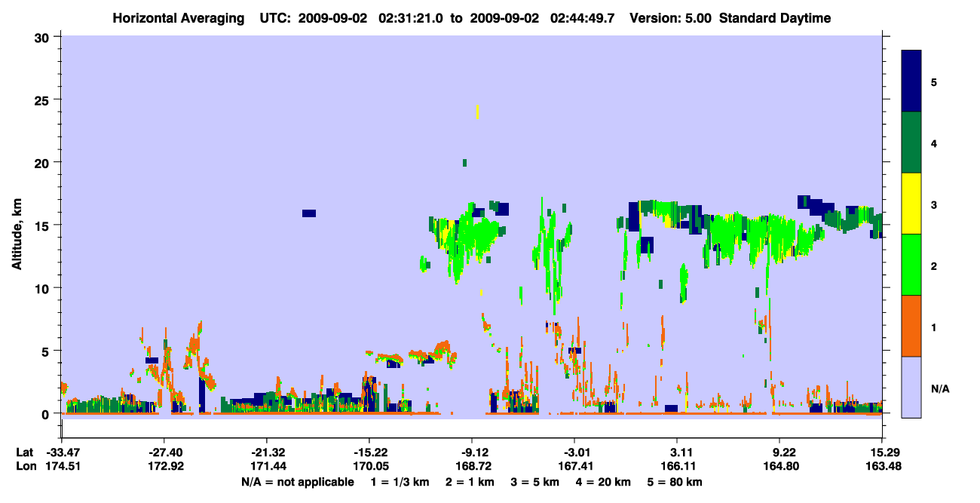Click longitude value 171.44
Viewport: 980px width, 503px height.
pos(267,466)
